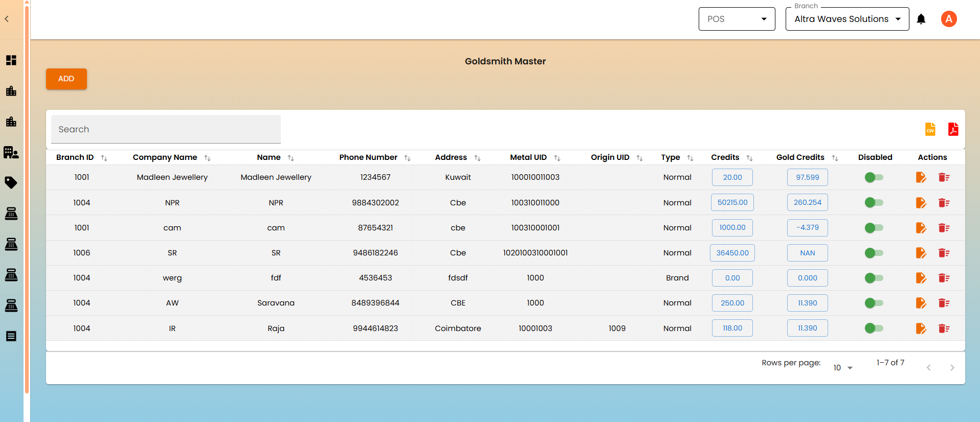Open gold credits -4.379 for cam
The height and width of the screenshot is (422, 980).
click(x=808, y=227)
